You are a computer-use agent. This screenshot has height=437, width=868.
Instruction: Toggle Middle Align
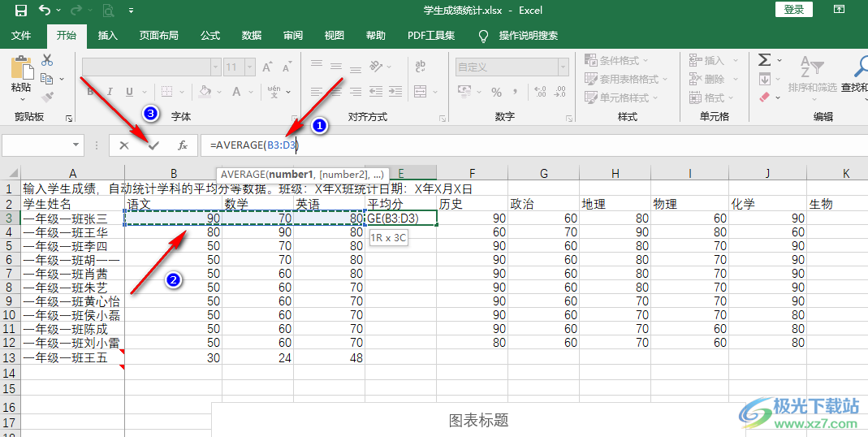pos(336,67)
